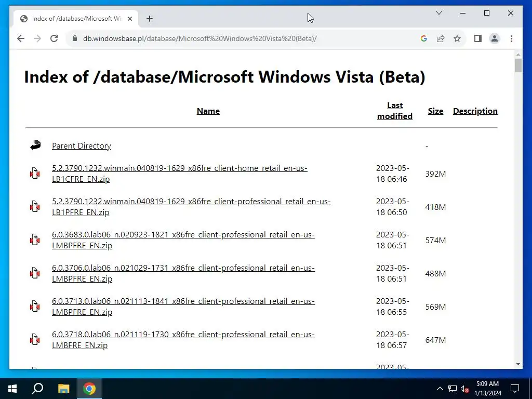Click the scrollbar down arrow

coord(518,364)
